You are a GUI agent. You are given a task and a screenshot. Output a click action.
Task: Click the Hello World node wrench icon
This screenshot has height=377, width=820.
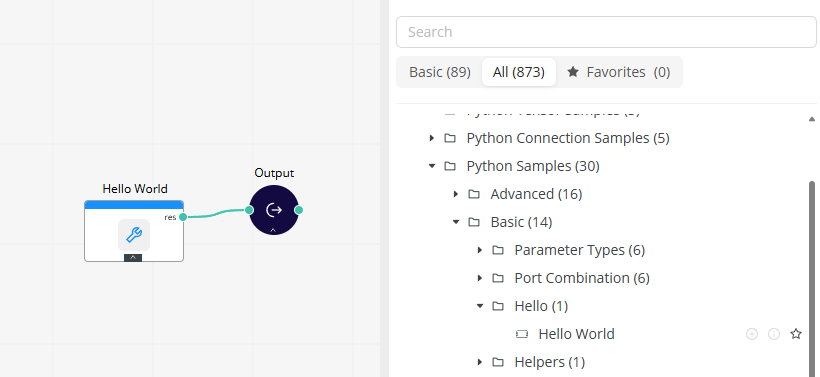[x=134, y=235]
